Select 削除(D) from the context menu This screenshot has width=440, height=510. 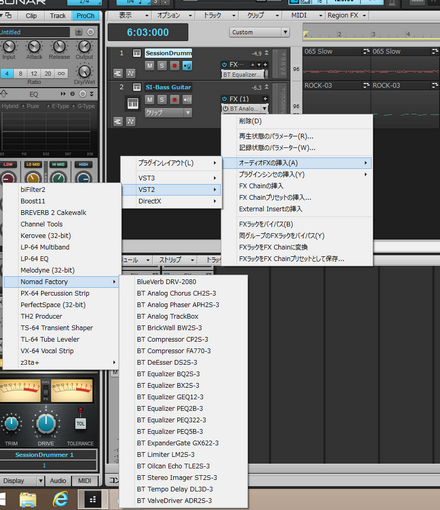click(x=250, y=121)
